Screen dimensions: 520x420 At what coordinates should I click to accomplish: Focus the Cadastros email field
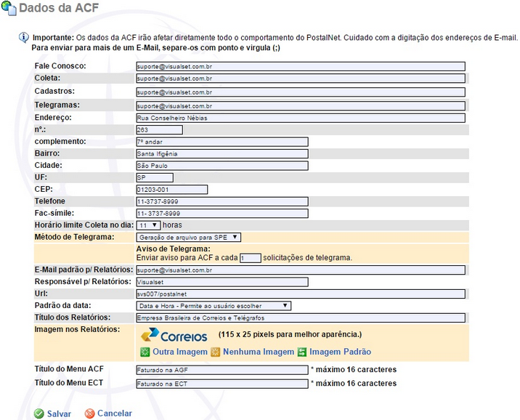[301, 92]
